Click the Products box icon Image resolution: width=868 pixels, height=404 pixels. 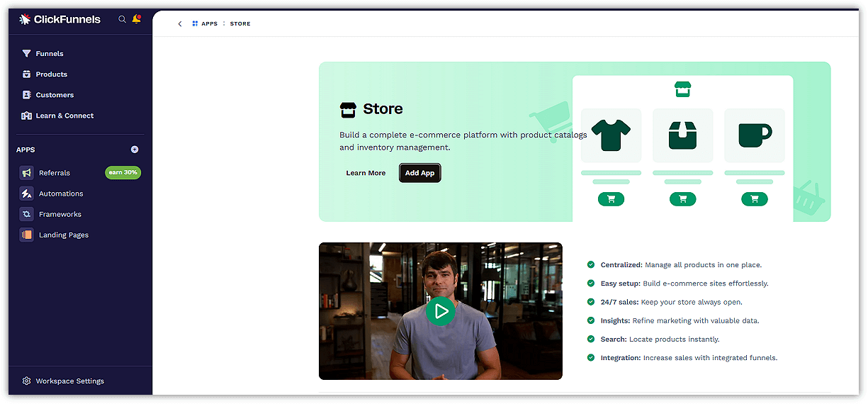(26, 74)
